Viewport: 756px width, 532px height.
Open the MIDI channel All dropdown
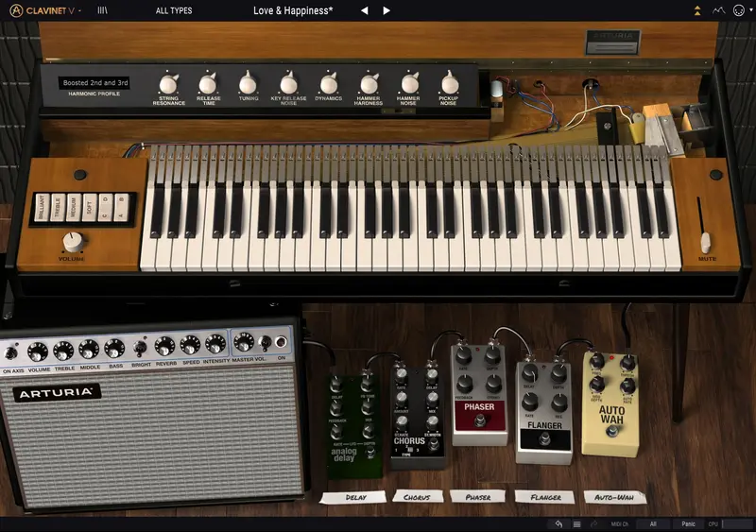click(x=652, y=523)
